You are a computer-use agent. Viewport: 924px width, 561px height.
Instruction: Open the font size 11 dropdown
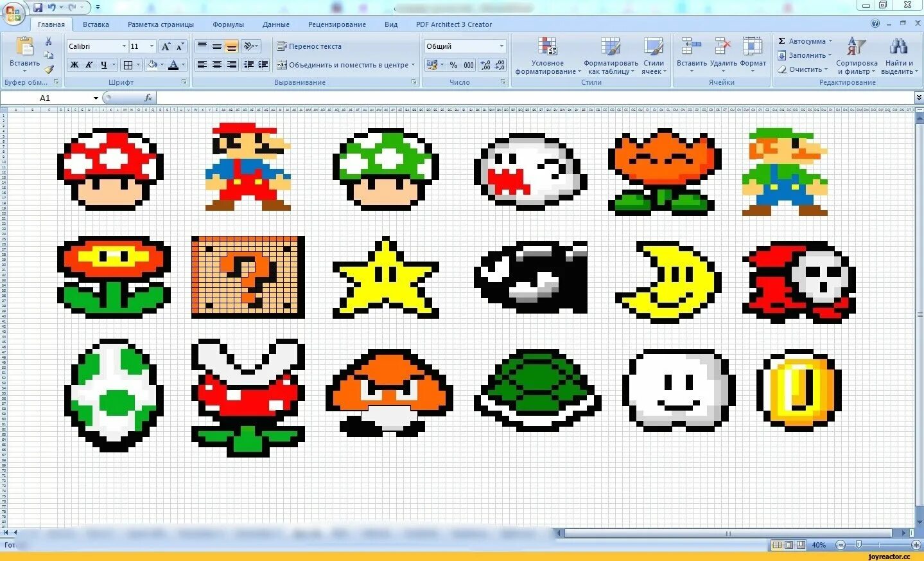point(152,46)
